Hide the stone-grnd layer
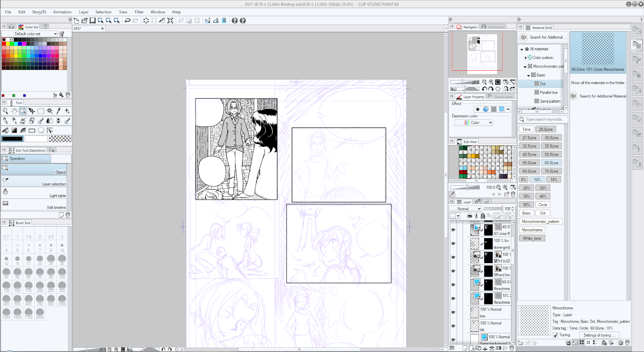This screenshot has height=352, width=644. pos(453,244)
